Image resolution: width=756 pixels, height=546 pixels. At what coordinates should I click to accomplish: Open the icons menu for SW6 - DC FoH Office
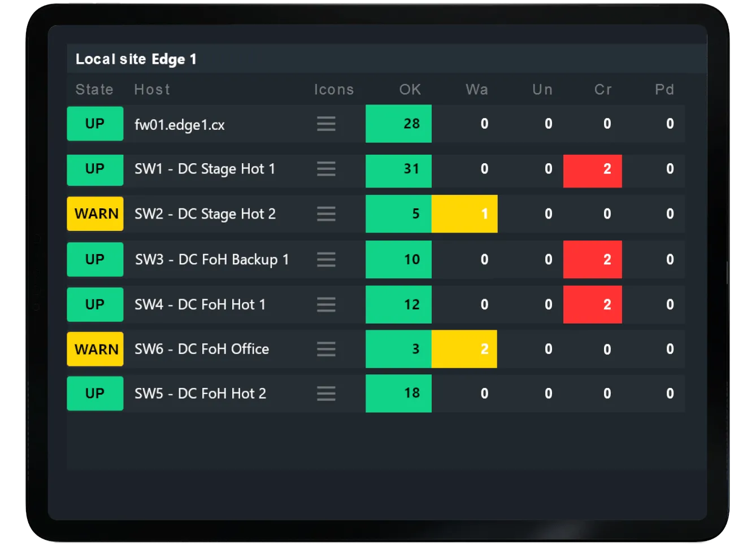(326, 349)
